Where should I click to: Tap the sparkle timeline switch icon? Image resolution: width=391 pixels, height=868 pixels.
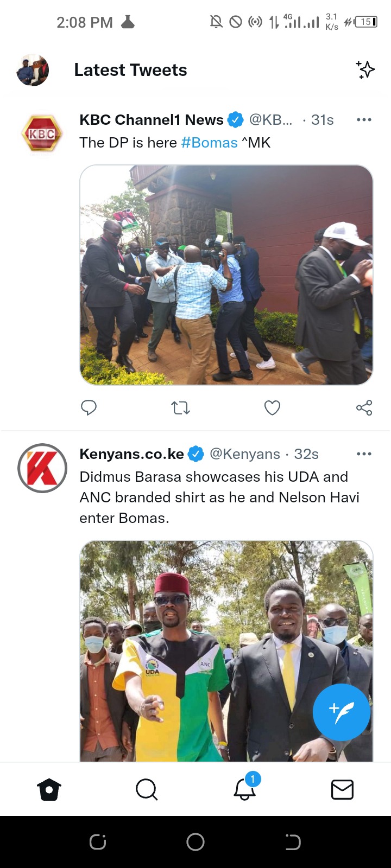365,70
